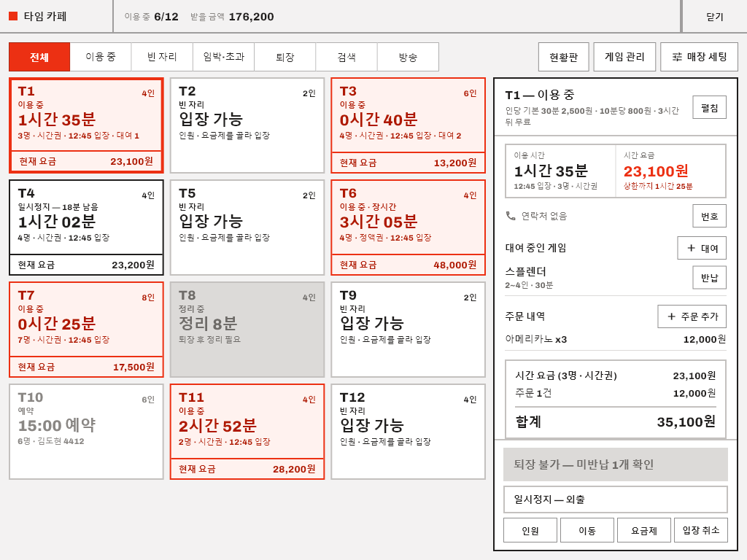
Task: Click the 연락처 없음 text
Action: click(x=544, y=216)
